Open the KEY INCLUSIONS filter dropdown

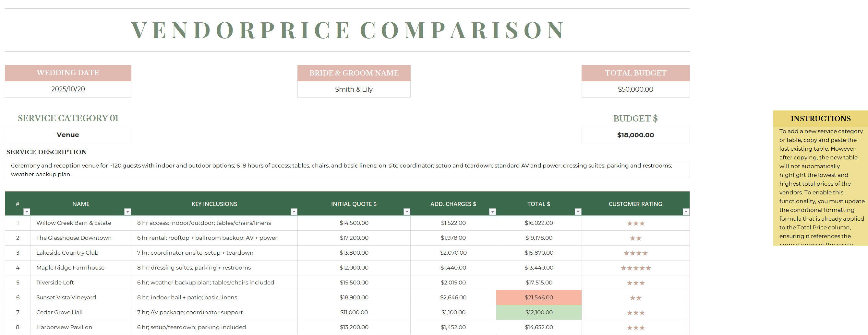[x=294, y=212]
